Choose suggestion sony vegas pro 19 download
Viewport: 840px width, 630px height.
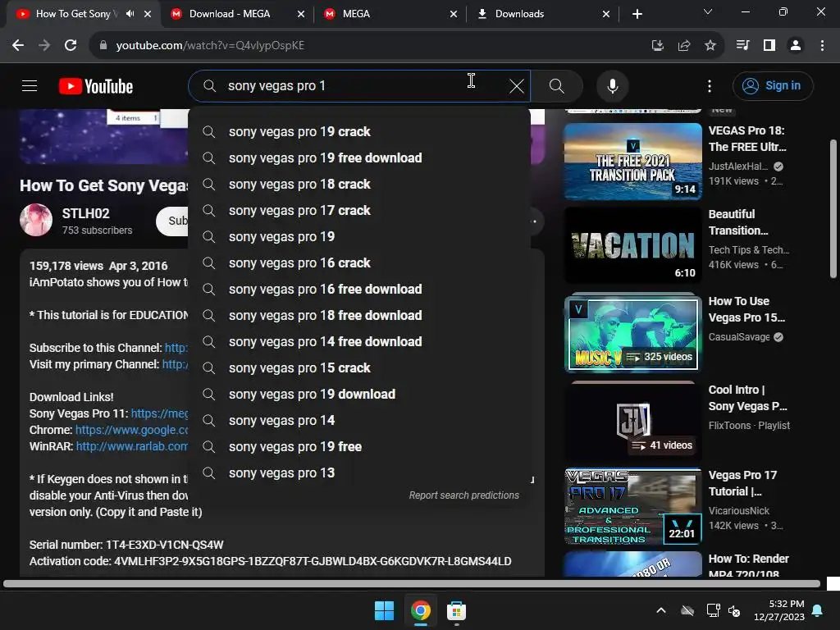(x=359, y=395)
